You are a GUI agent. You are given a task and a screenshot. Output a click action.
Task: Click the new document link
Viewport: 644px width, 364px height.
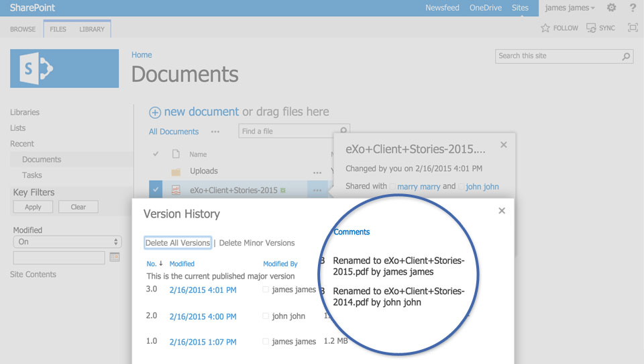(x=201, y=112)
